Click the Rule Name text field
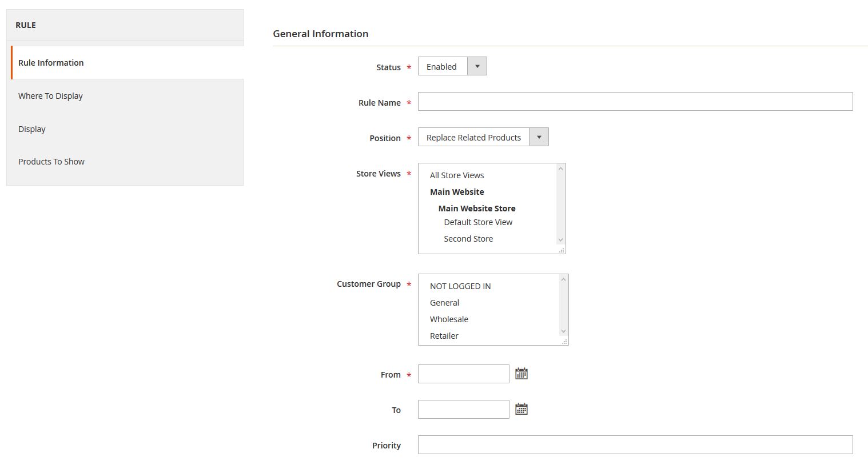Screen dimensions: 868x465 coord(635,102)
